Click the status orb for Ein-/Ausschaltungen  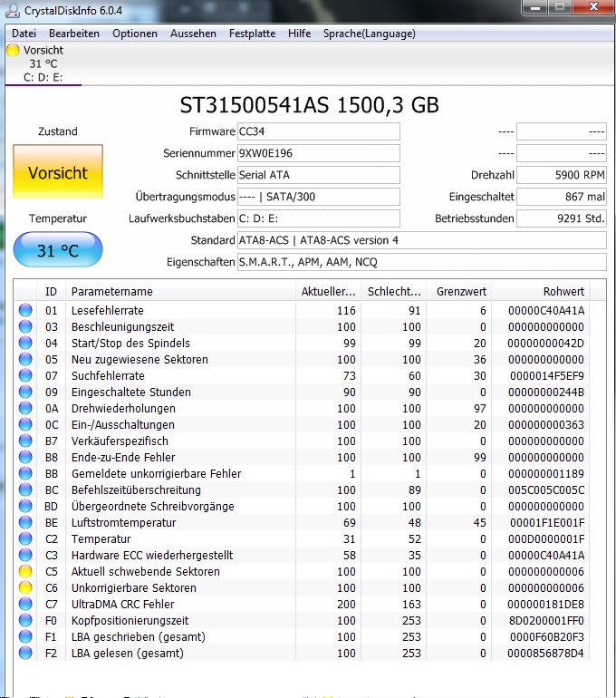click(25, 424)
